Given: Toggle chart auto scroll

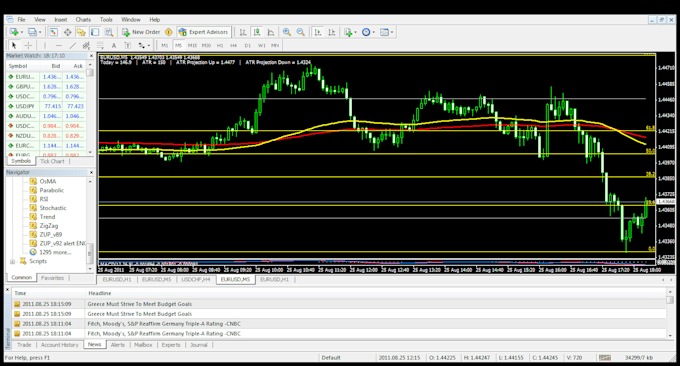Looking at the screenshot, I should click(x=318, y=32).
